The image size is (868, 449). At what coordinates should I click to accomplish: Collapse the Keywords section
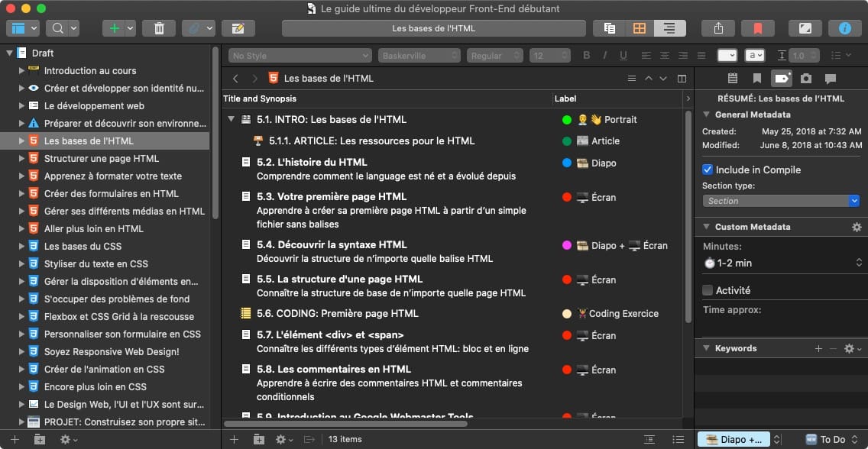click(x=706, y=348)
